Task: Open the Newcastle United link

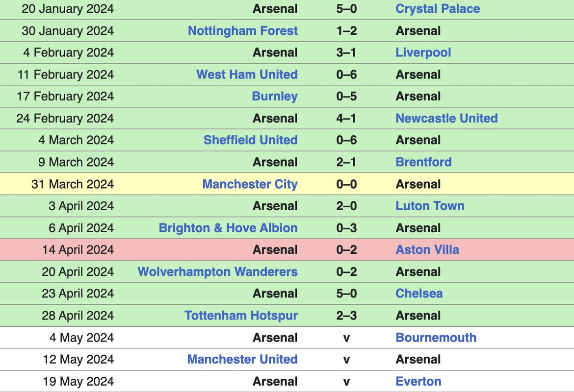Action: tap(446, 119)
